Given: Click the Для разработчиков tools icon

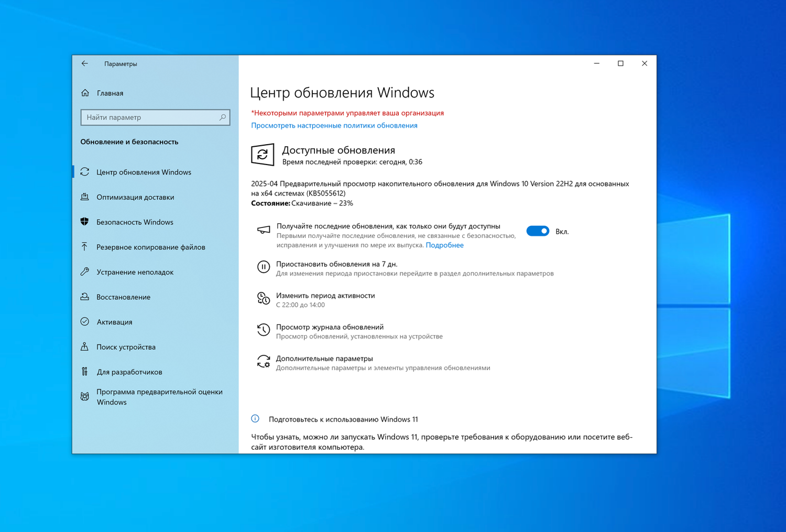Looking at the screenshot, I should [x=85, y=372].
